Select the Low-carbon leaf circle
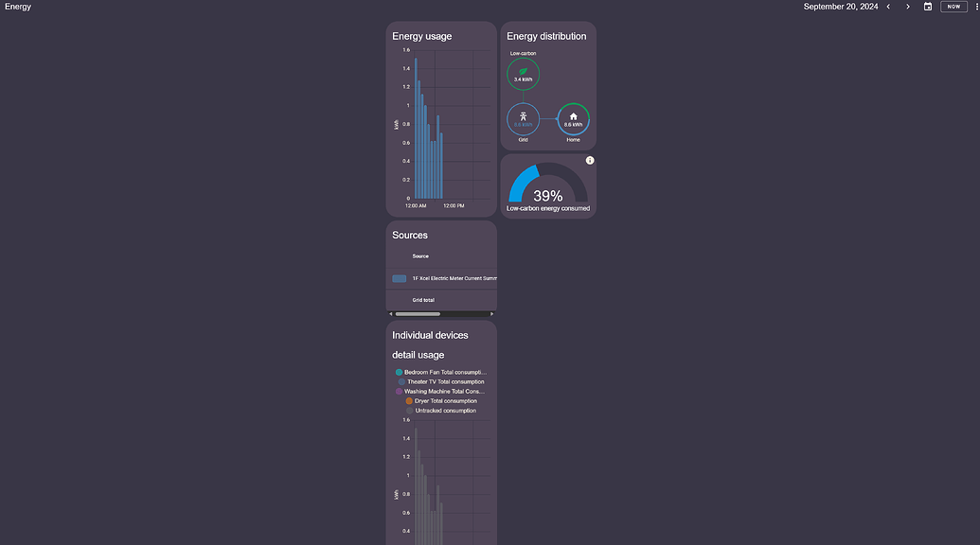Viewport: 980px width, 545px height. coord(523,75)
